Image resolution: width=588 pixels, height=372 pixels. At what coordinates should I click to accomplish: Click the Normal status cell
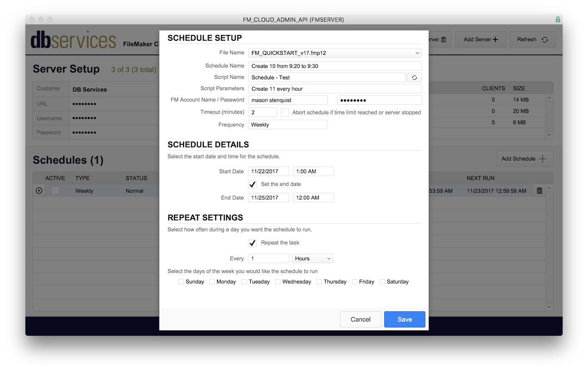point(134,191)
